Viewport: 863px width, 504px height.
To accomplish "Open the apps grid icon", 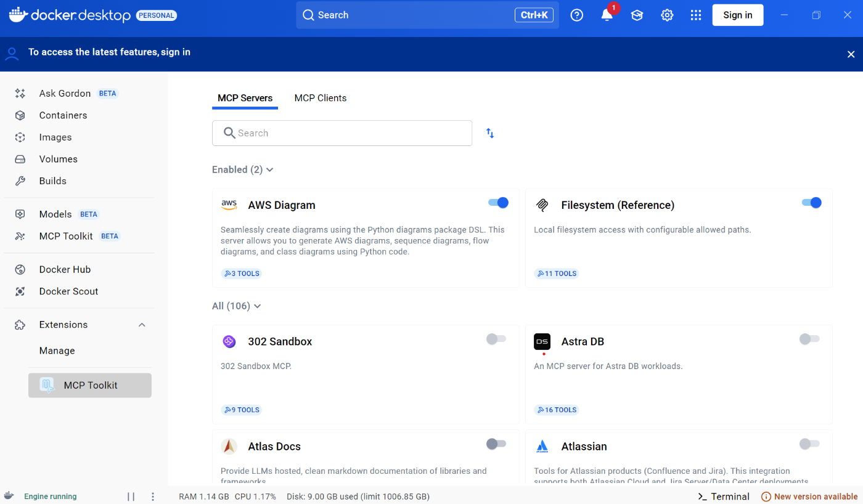I will coord(696,15).
